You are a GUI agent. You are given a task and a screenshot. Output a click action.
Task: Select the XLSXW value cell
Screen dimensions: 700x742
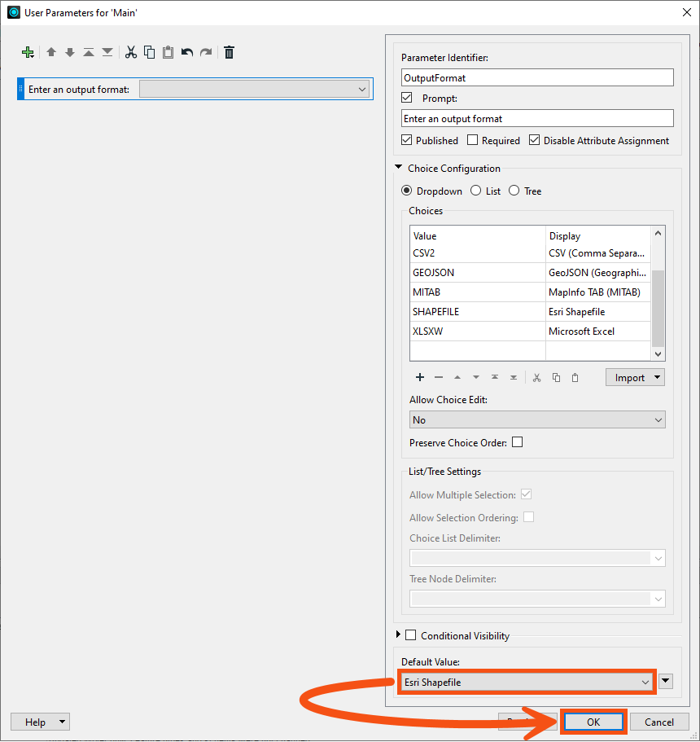[478, 331]
